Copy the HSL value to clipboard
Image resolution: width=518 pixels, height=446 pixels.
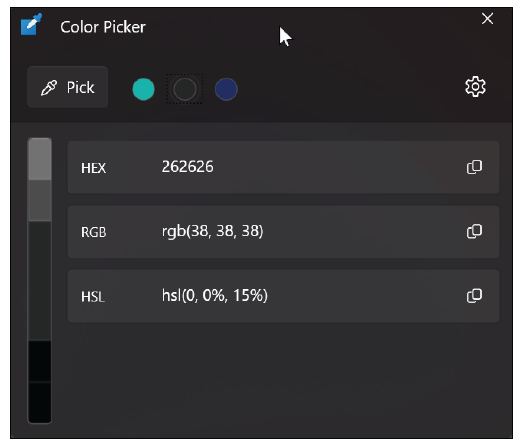point(474,296)
